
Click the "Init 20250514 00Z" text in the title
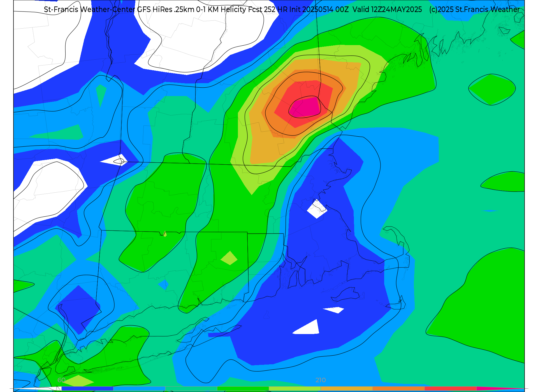(x=319, y=10)
